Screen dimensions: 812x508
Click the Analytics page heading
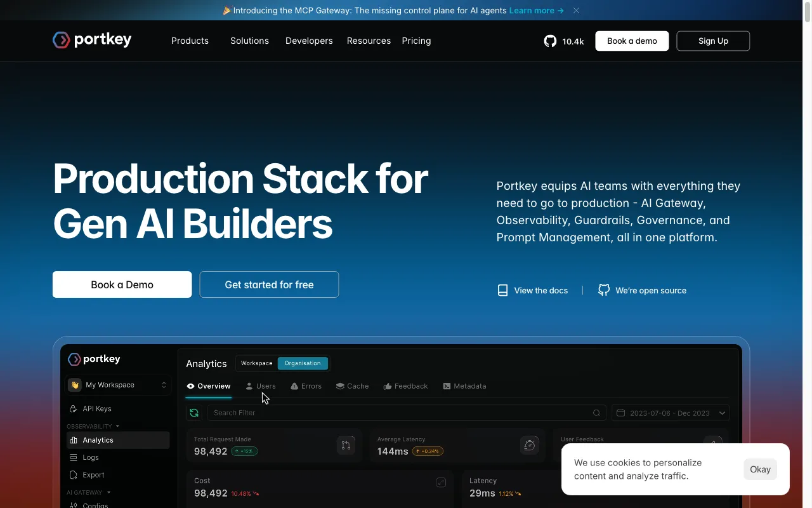pyautogui.click(x=206, y=363)
